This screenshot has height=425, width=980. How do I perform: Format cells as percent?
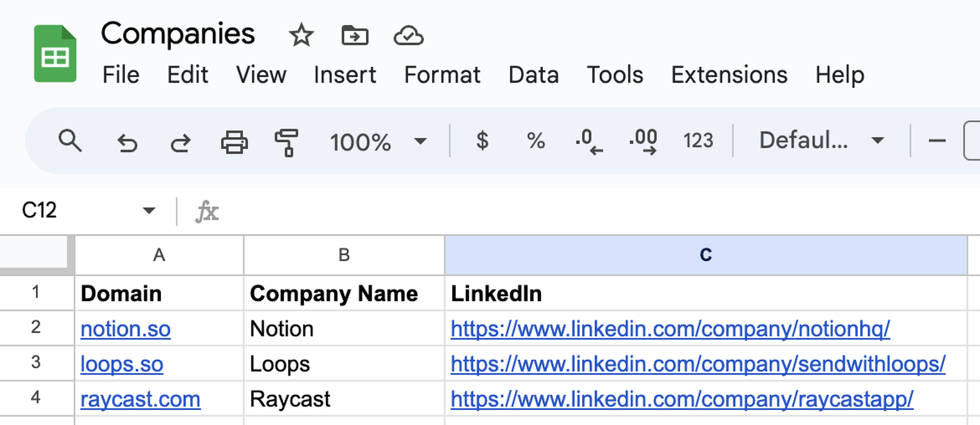(x=536, y=141)
